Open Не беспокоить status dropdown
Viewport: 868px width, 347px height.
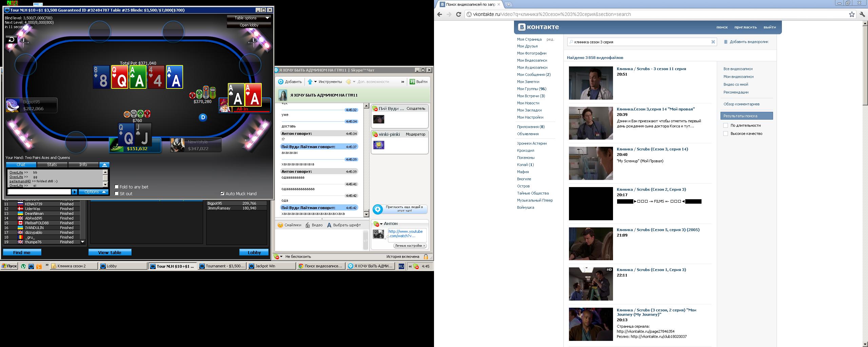click(281, 257)
